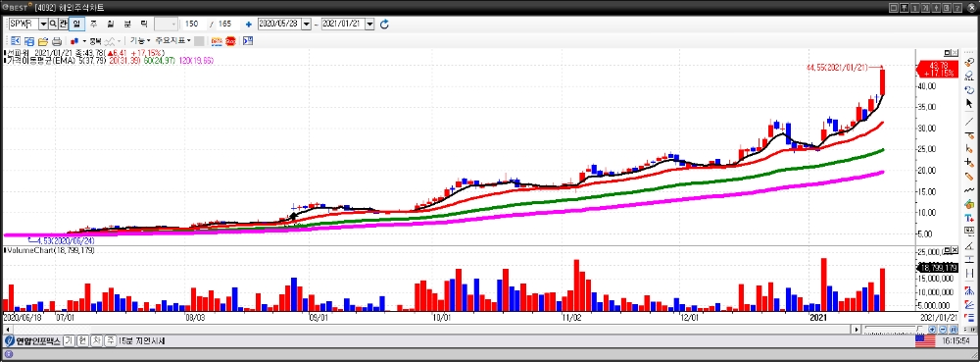Click the 연합인포맥스 logo

[32, 341]
